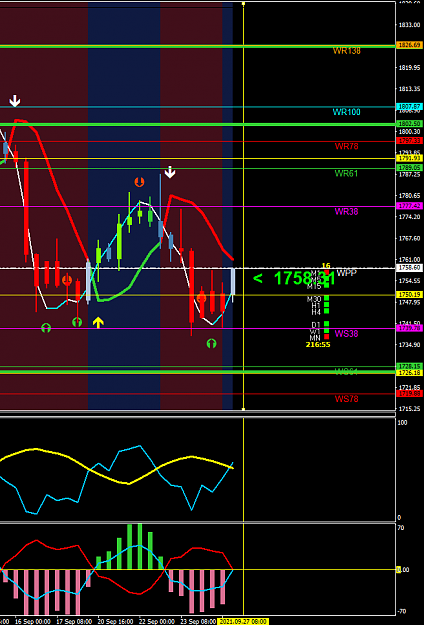
Task: Click the highlighted 2021.09.27 08:00 time label
Action: [243, 622]
